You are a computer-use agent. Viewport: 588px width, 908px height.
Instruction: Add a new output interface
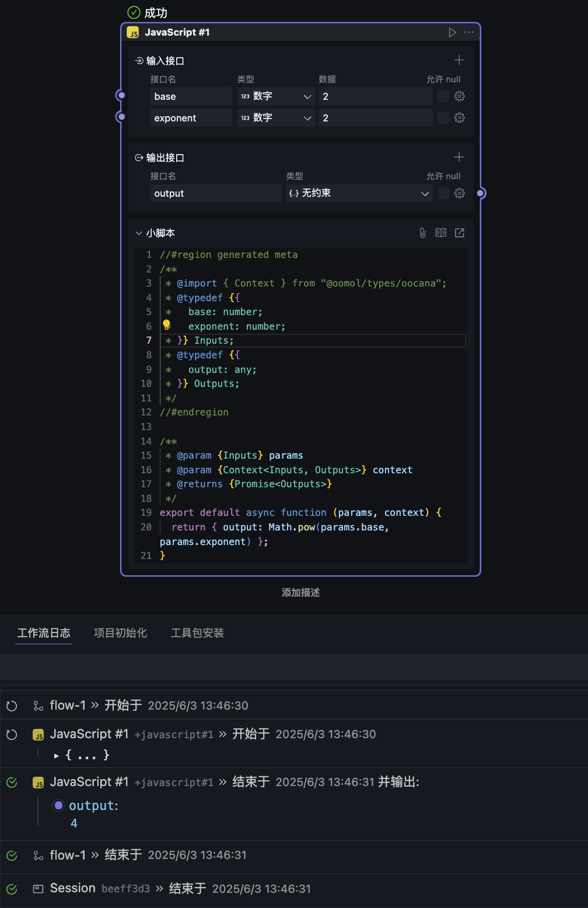point(459,157)
